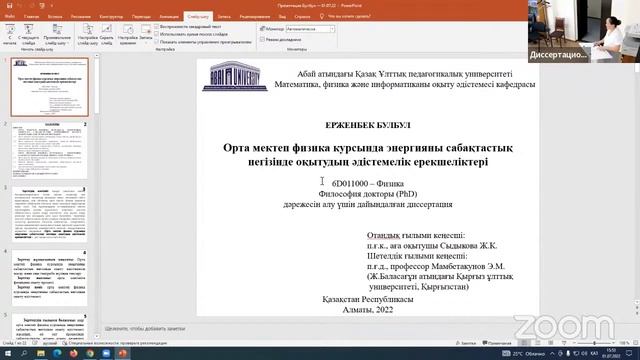Click the taskbar search icon
This screenshot has height=360, width=640.
tap(24, 353)
